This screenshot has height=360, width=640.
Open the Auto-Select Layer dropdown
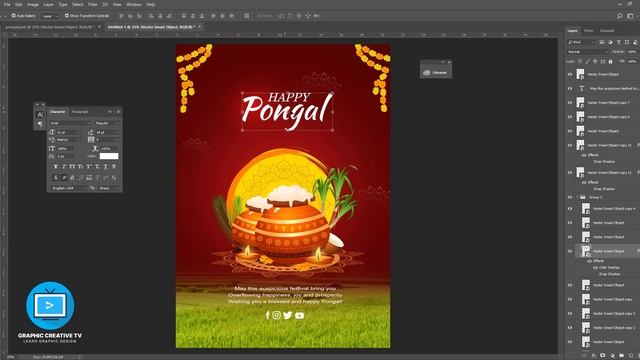click(50, 16)
